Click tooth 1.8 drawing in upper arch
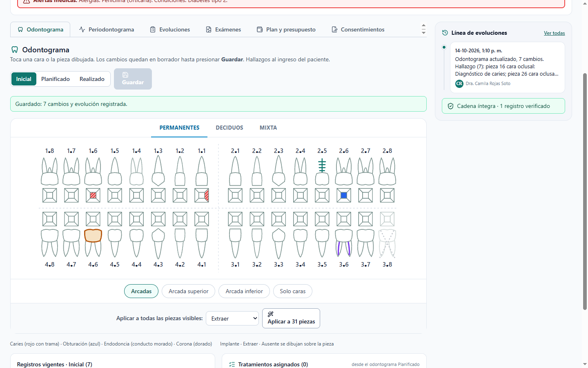The width and height of the screenshot is (588, 368). [50, 171]
